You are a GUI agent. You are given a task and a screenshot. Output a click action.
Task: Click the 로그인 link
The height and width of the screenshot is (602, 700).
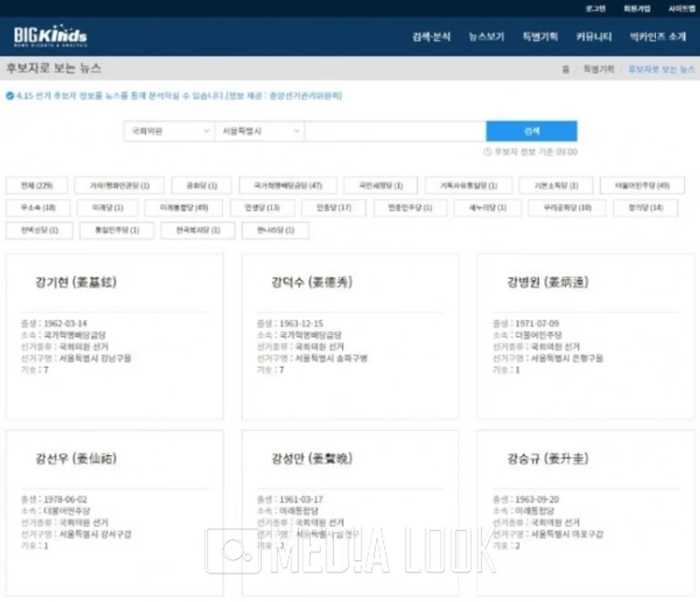tap(596, 8)
